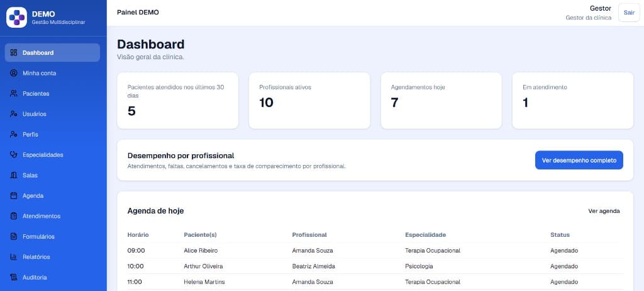Open Especialidades page

[52, 155]
